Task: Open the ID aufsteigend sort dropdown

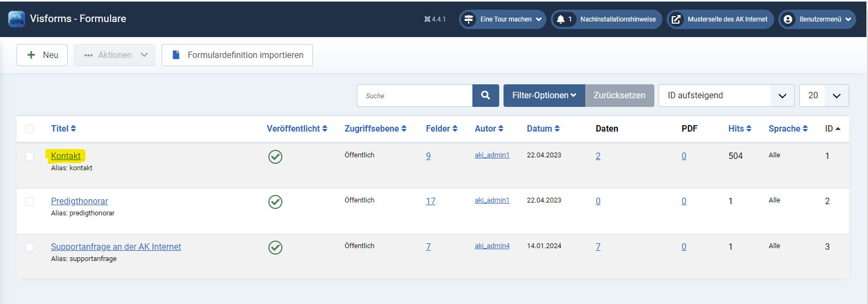Action: [726, 96]
